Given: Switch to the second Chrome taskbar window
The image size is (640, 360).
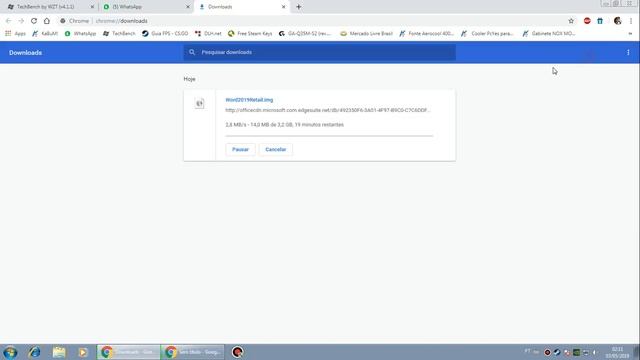Looking at the screenshot, I should [x=193, y=352].
